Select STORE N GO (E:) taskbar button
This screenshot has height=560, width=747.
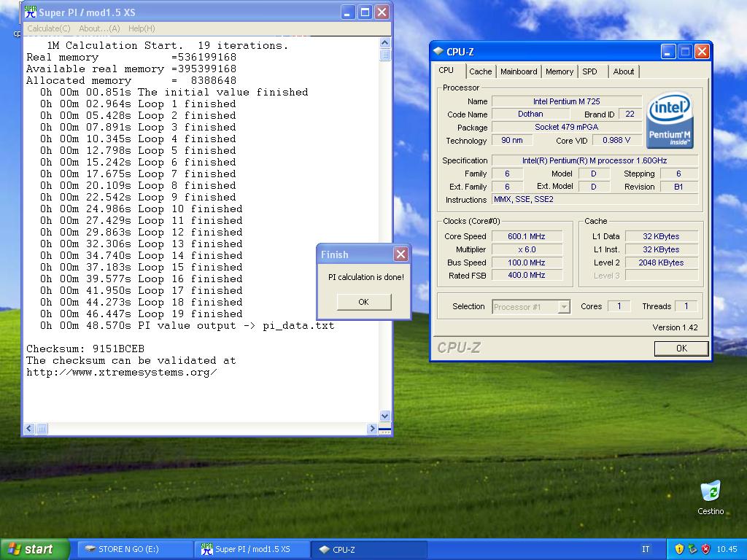point(135,549)
